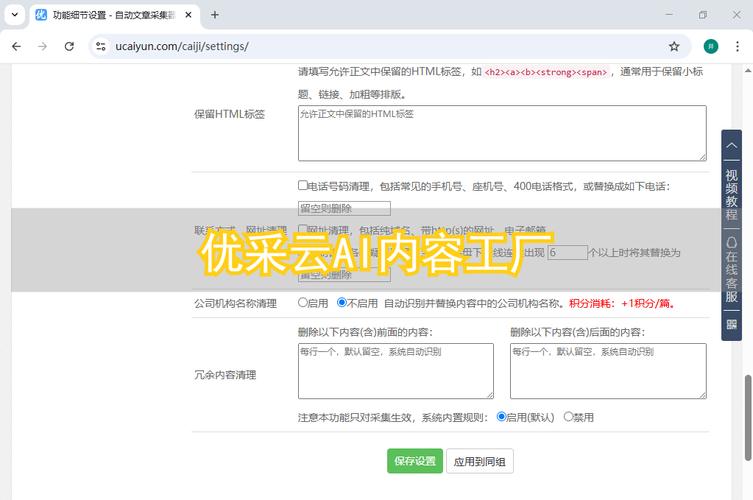Click the 保留HTML标签 label

pos(230,114)
